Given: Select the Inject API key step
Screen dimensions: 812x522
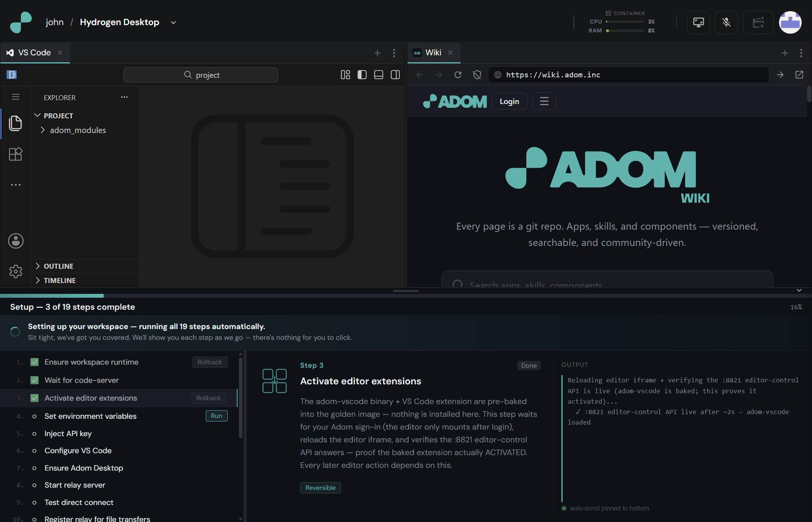Looking at the screenshot, I should 119,434.
